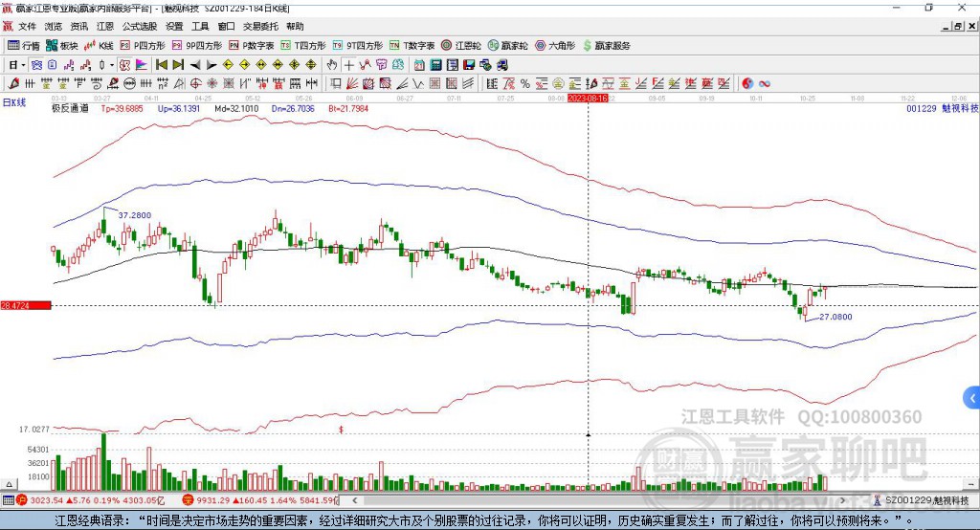The image size is (980, 530).
Task: Select the first yellow diamond arrow icon
Action: click(228, 65)
